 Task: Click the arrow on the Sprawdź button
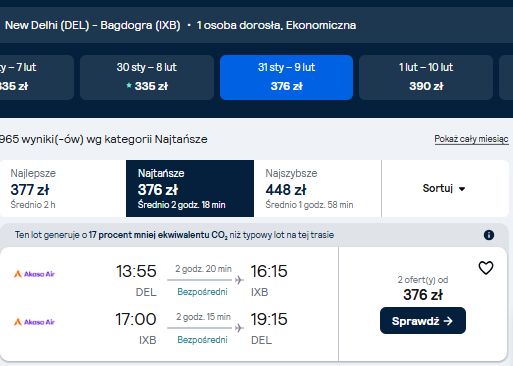[448, 321]
